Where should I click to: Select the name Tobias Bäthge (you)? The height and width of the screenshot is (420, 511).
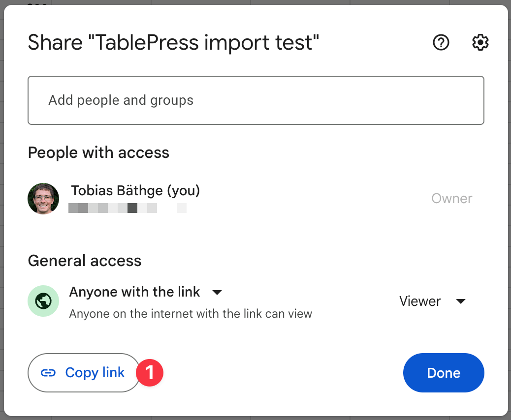(x=135, y=190)
